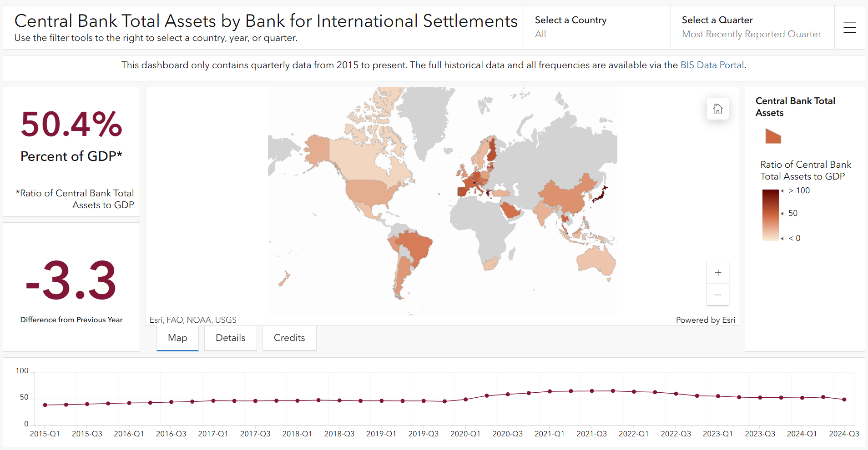This screenshot has height=450, width=868.
Task: Expand the Select a Quarter filter
Action: 752,27
